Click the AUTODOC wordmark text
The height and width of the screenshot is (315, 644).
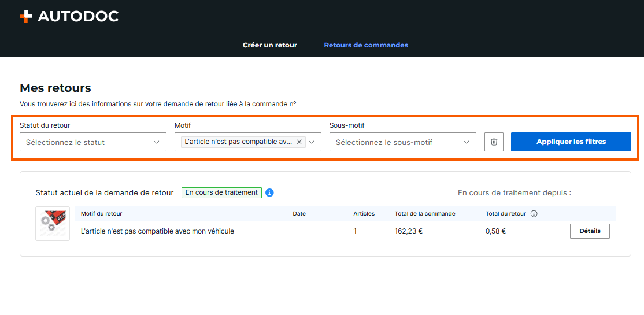78,16
